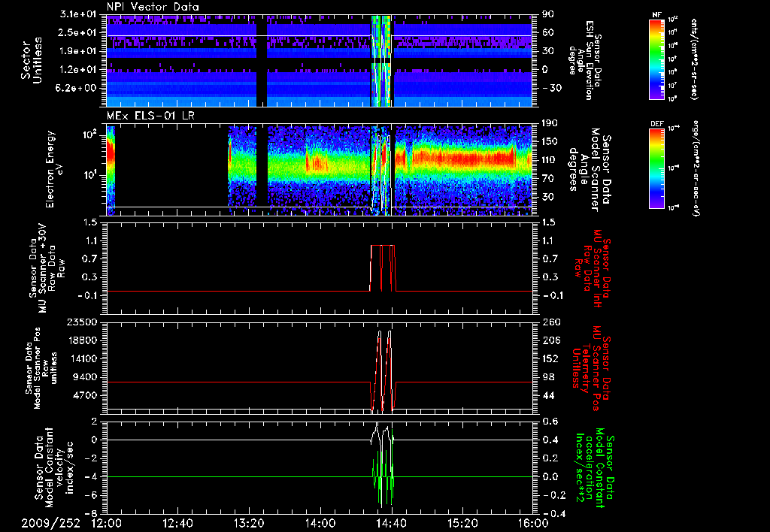This screenshot has height=532, width=770.
Task: Select red "MU Scanner Inh Raw Data" title
Action: (593, 268)
